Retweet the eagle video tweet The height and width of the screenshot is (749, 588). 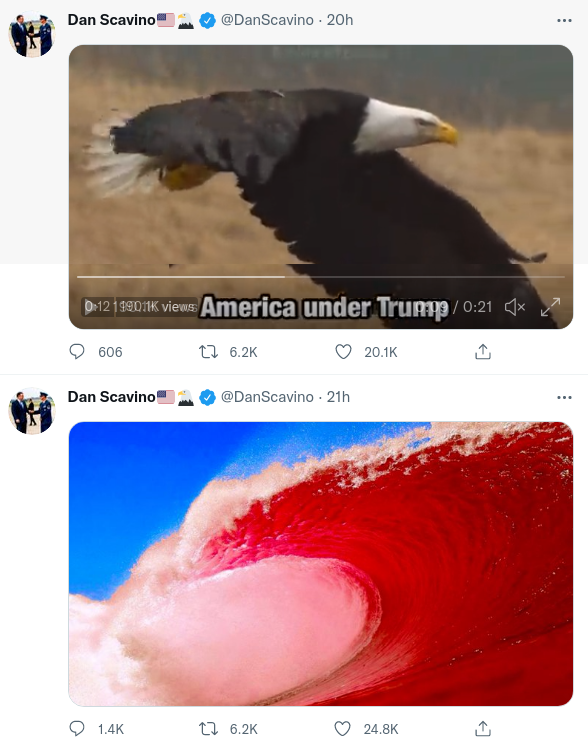click(x=208, y=352)
